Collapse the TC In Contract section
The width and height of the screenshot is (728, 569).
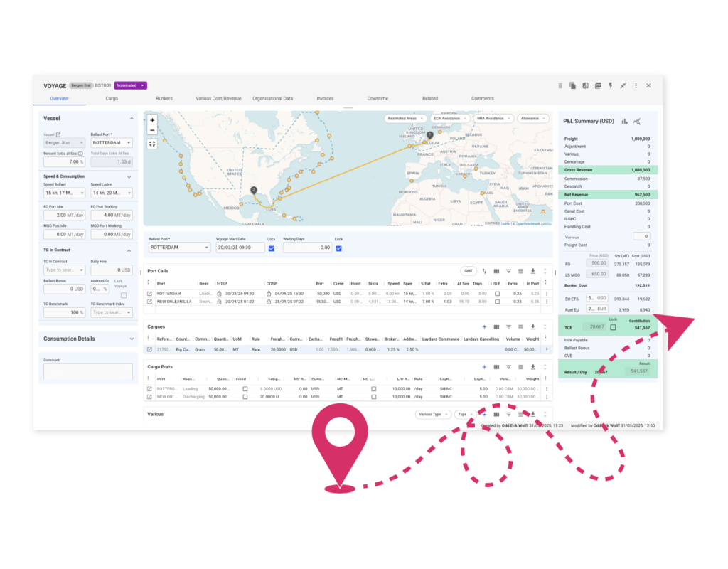click(x=129, y=251)
